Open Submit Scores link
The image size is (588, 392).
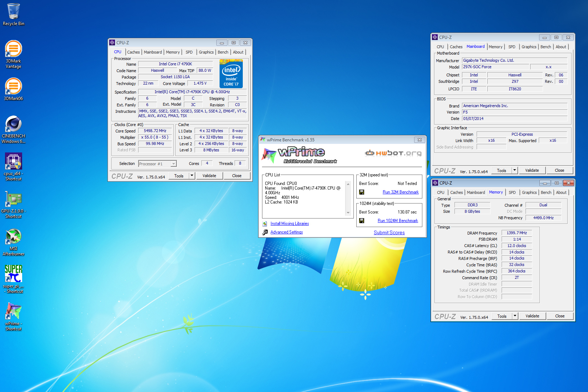pyautogui.click(x=389, y=232)
